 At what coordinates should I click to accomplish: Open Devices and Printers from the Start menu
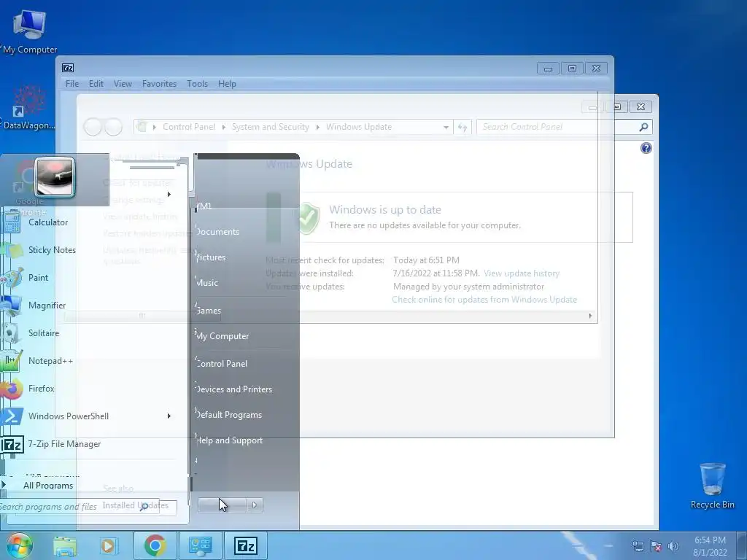(233, 389)
